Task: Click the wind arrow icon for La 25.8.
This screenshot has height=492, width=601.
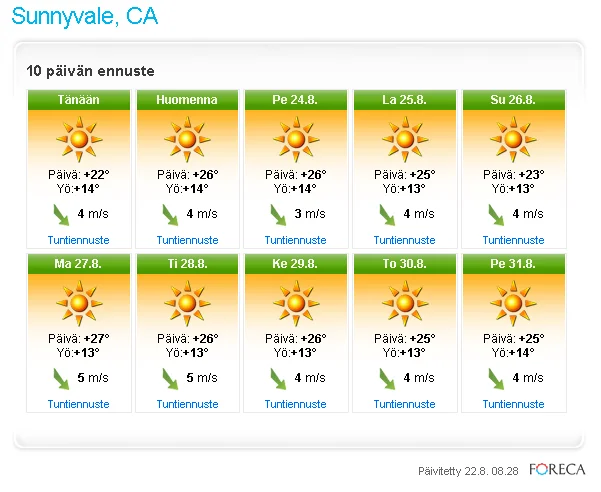Action: pos(388,214)
